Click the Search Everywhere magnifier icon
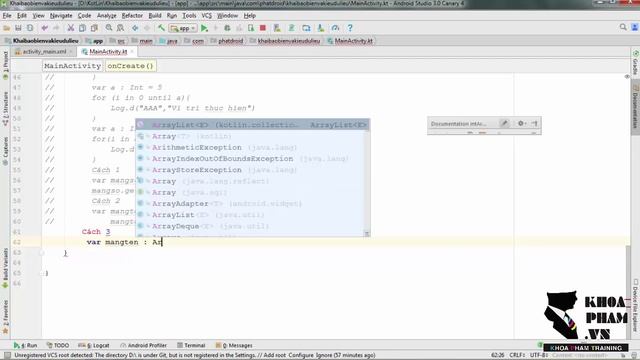640x360 pixels. (x=623, y=27)
